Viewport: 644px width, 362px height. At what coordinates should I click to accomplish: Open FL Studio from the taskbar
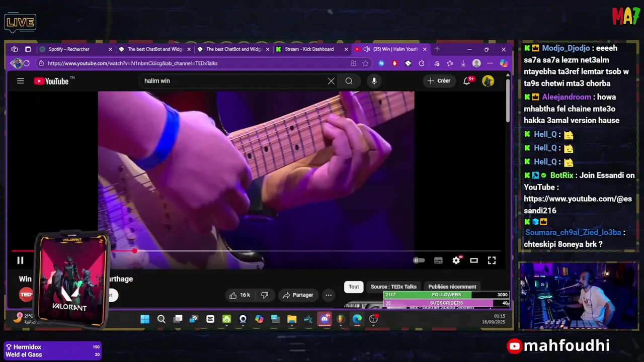[x=341, y=319]
